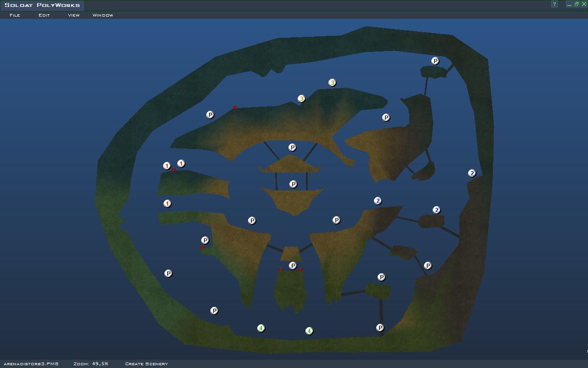The width and height of the screenshot is (588, 368).
Task: Select the 1 marker between the two left ledges
Action: click(167, 204)
